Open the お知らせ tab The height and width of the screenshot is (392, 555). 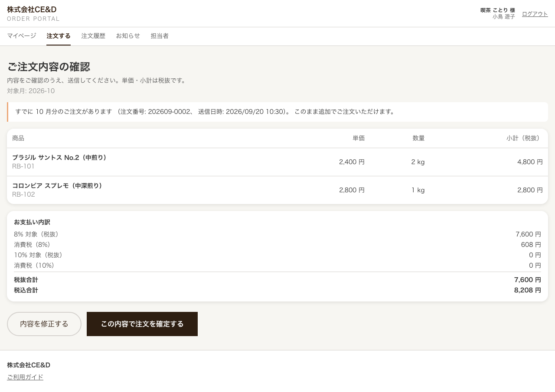click(x=128, y=36)
